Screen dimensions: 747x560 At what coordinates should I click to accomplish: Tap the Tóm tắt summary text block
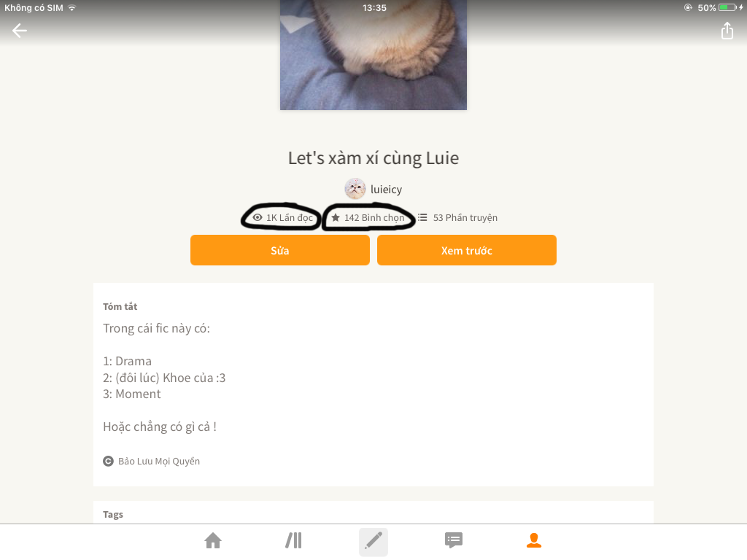[x=164, y=378]
